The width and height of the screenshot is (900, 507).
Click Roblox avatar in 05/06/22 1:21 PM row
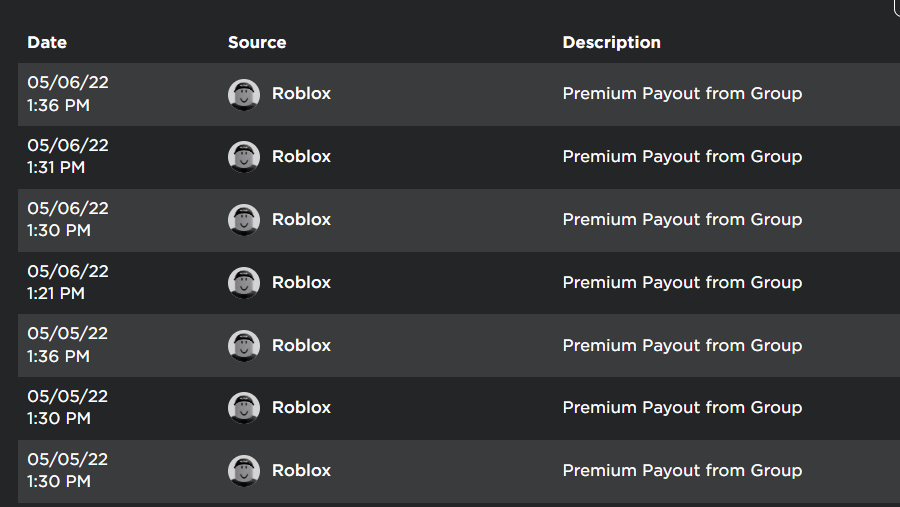click(244, 282)
